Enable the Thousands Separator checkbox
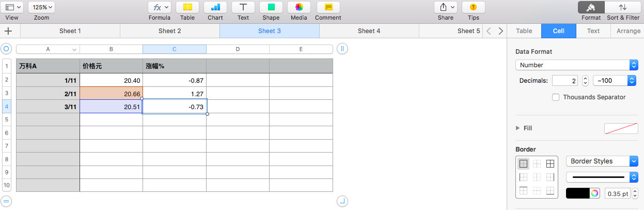 click(556, 97)
